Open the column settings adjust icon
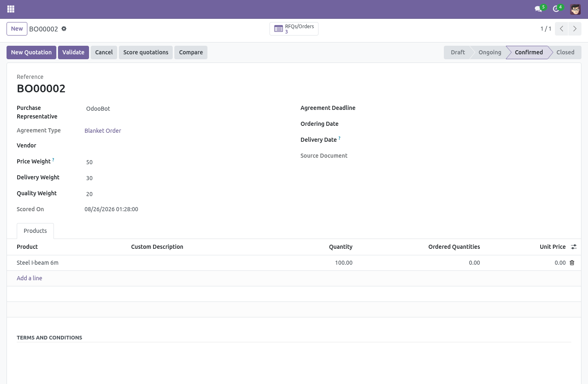588x384 pixels. click(x=574, y=247)
